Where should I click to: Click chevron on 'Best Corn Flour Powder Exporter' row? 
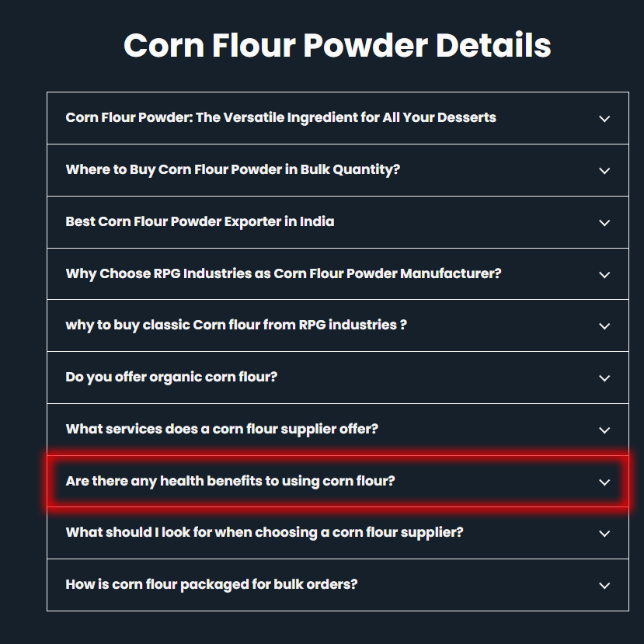(604, 223)
